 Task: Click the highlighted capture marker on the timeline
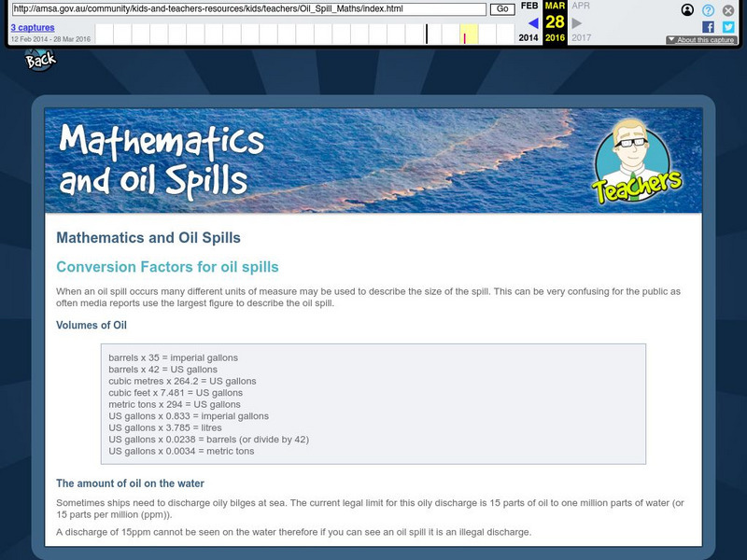464,36
